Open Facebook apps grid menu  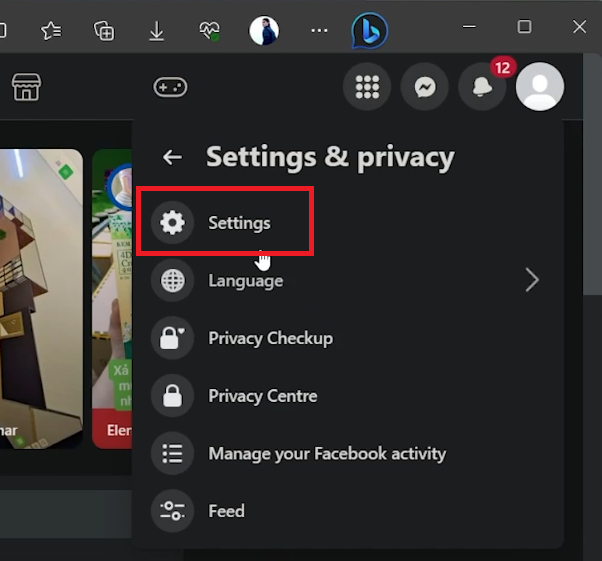pos(367,87)
